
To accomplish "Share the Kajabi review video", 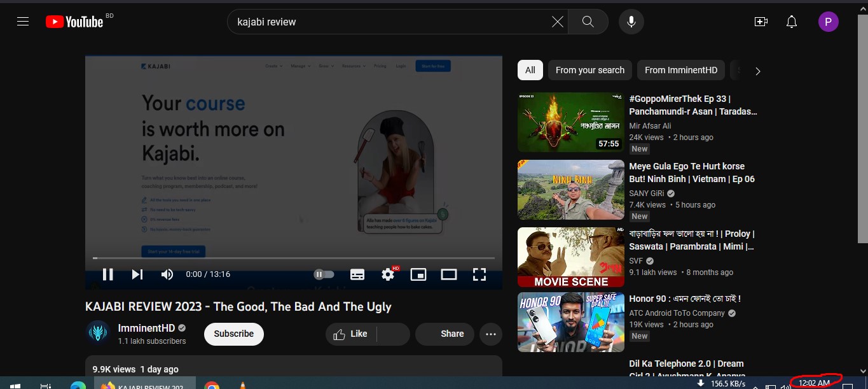I will tap(444, 334).
